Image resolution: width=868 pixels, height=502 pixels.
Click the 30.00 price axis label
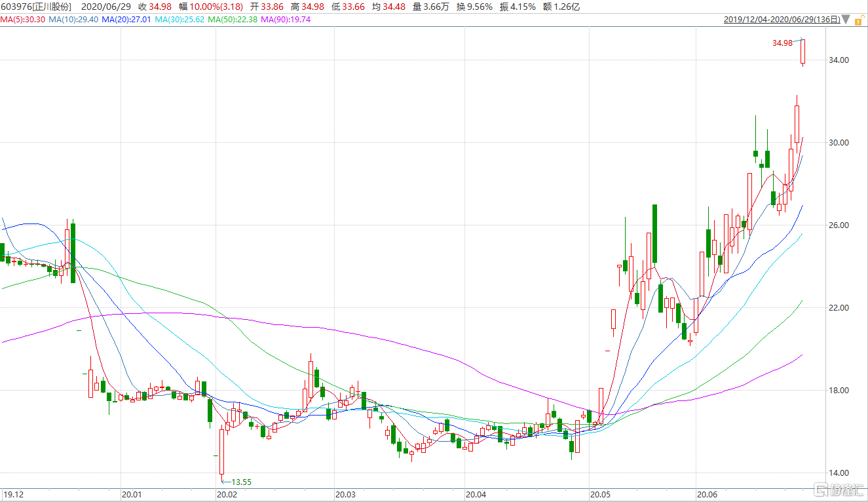(839, 143)
